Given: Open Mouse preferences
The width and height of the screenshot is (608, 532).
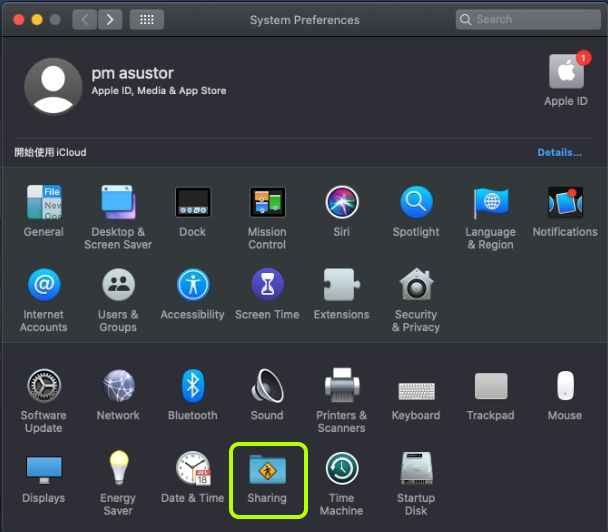Looking at the screenshot, I should [565, 385].
